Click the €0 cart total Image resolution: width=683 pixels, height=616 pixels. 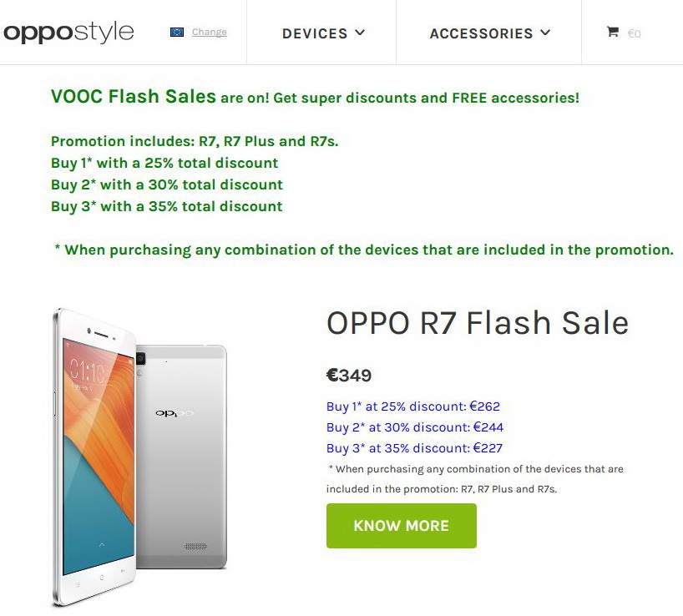point(634,34)
